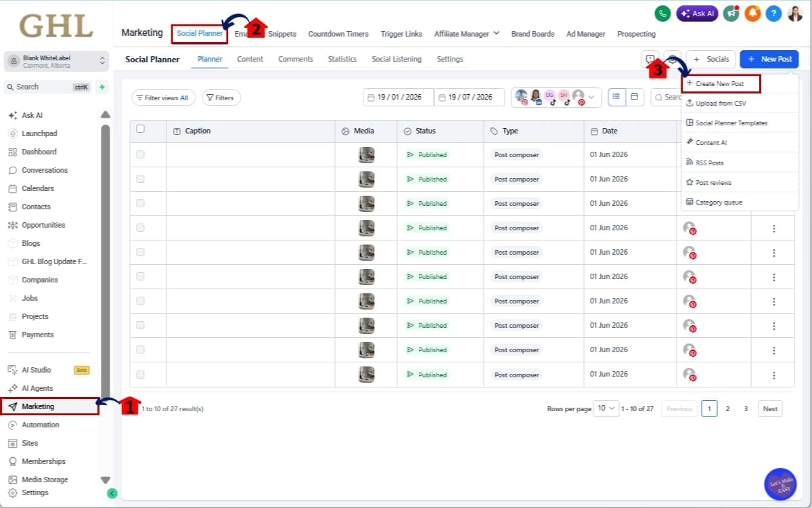This screenshot has width=812, height=508.
Task: Switch to list view icon
Action: 616,97
